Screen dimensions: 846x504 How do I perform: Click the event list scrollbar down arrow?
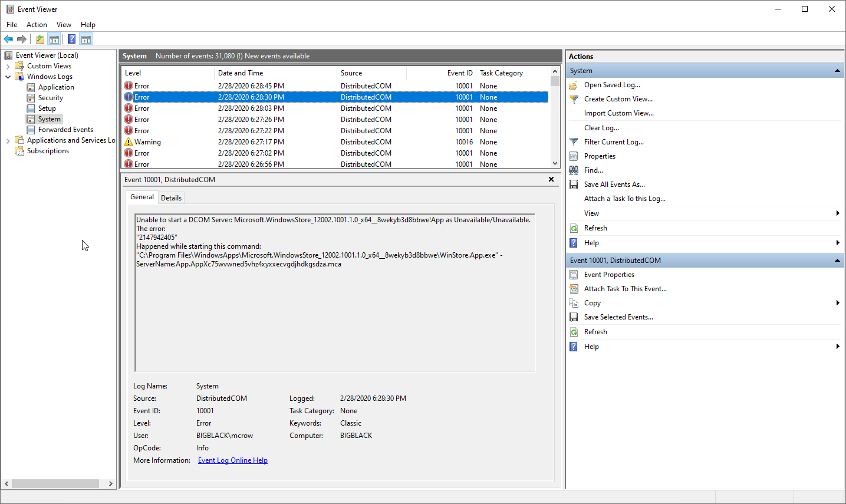(x=555, y=163)
